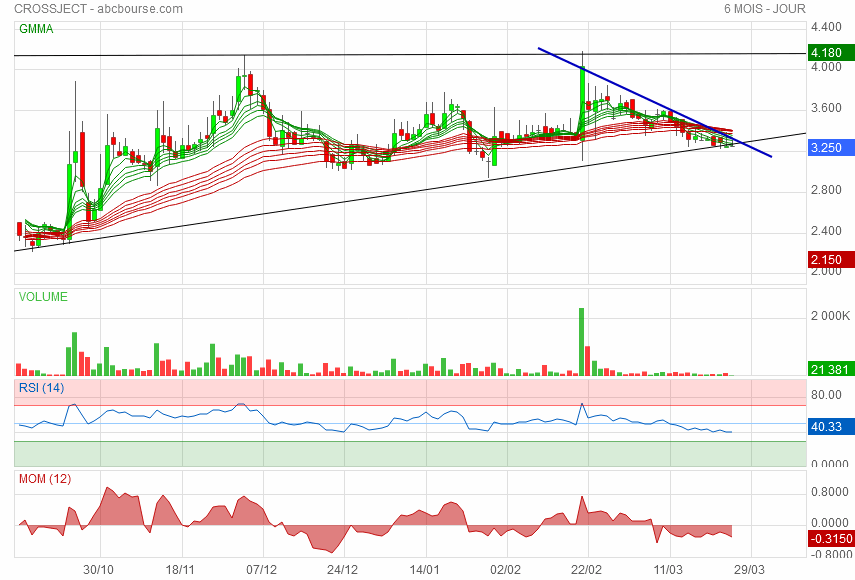The image size is (855, 580).
Task: Click the 07/12 date axis label
Action: (x=261, y=570)
